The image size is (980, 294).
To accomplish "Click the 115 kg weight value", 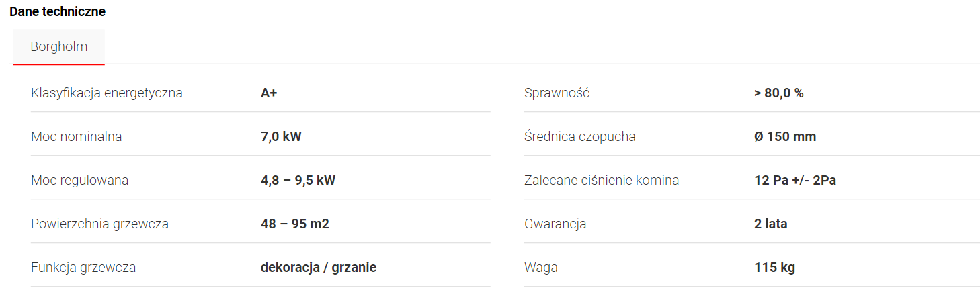I will coord(774,267).
